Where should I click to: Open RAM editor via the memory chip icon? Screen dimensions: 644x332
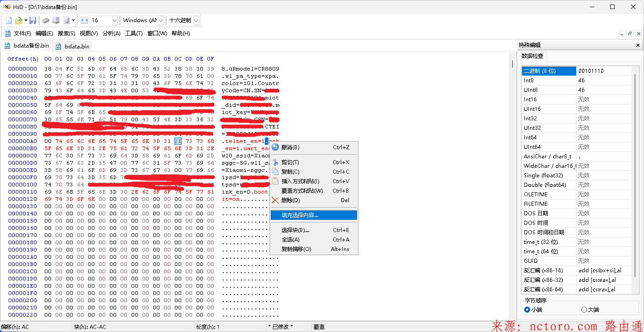46,20
